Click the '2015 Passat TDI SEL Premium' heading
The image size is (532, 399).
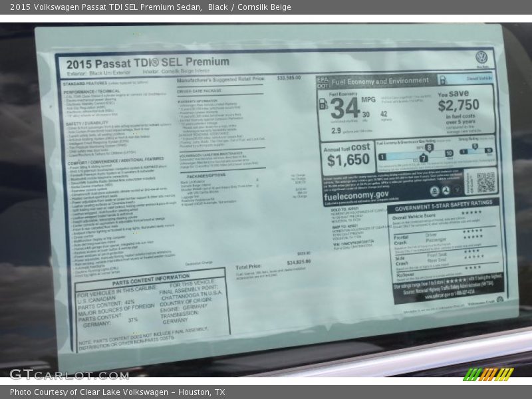coord(148,63)
